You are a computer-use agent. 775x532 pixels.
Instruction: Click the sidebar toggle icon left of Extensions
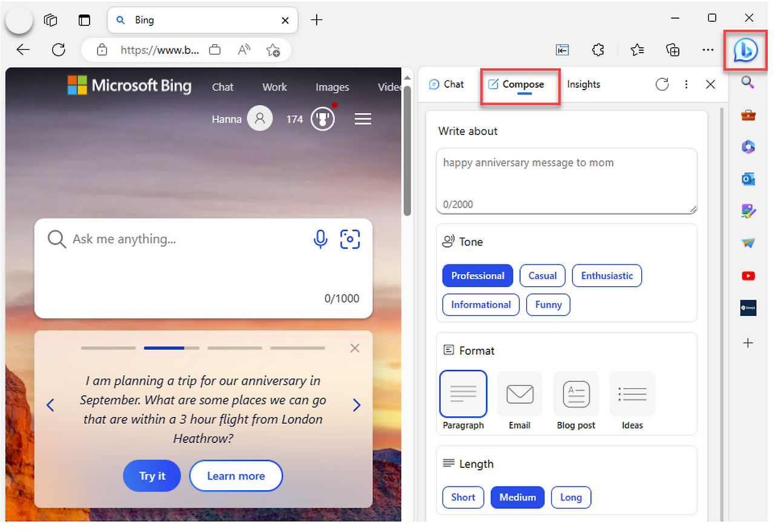[x=562, y=50]
